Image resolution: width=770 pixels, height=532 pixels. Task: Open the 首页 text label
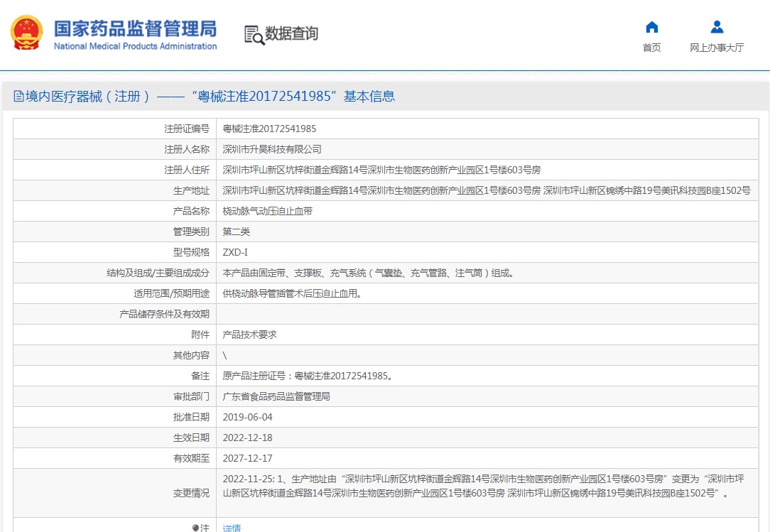click(651, 48)
